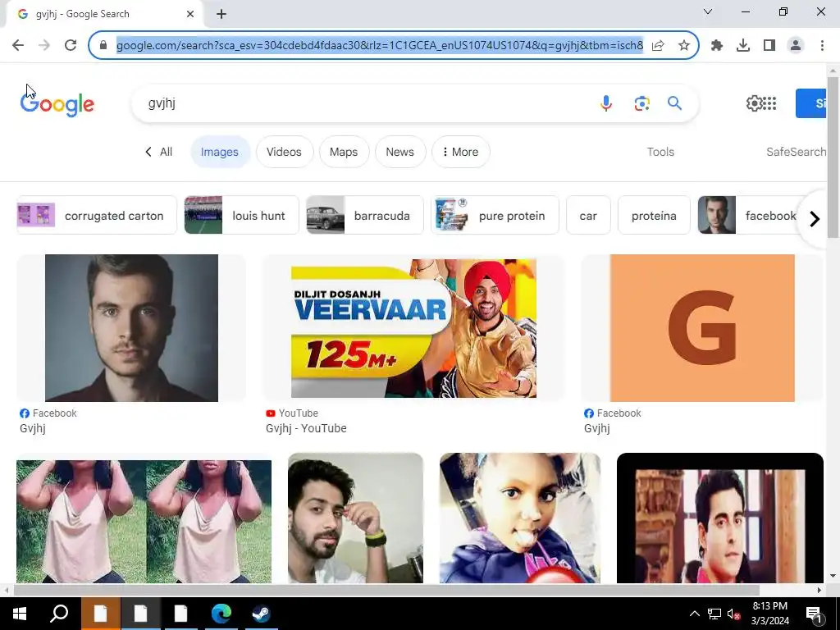Open the child in blue hoodie image
Viewport: 840px width, 630px height.
pyautogui.click(x=519, y=518)
